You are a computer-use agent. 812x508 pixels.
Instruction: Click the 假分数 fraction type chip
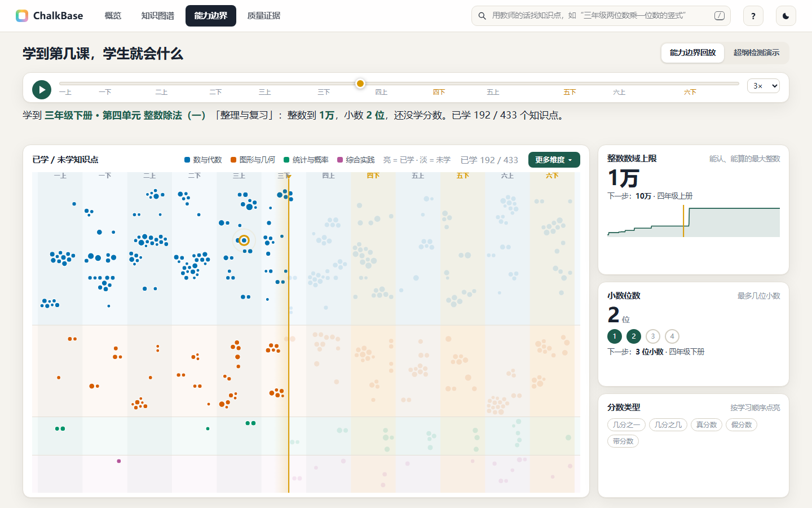point(742,425)
